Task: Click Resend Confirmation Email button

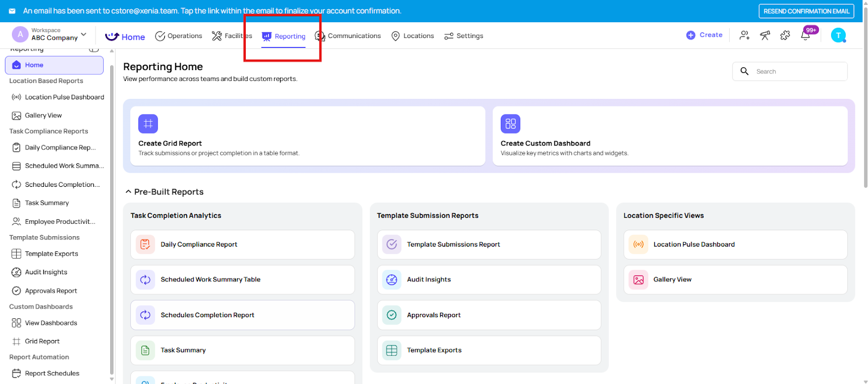Action: [x=806, y=11]
